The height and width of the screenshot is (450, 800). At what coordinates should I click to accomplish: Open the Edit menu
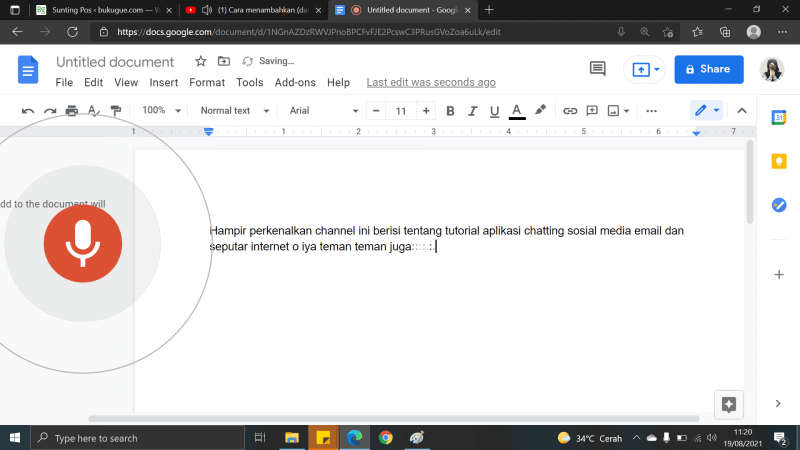pos(93,83)
